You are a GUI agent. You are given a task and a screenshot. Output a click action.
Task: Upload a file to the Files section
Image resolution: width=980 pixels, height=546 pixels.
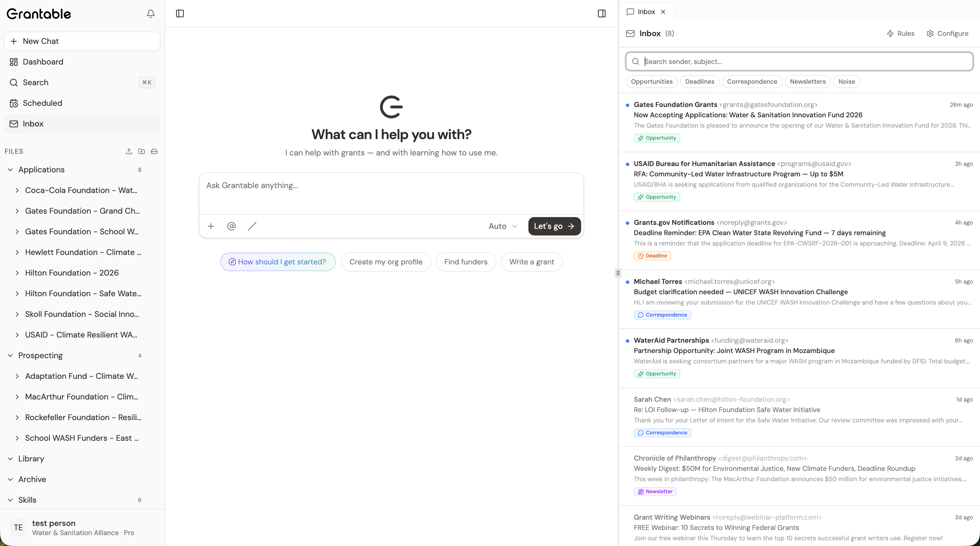(x=129, y=151)
